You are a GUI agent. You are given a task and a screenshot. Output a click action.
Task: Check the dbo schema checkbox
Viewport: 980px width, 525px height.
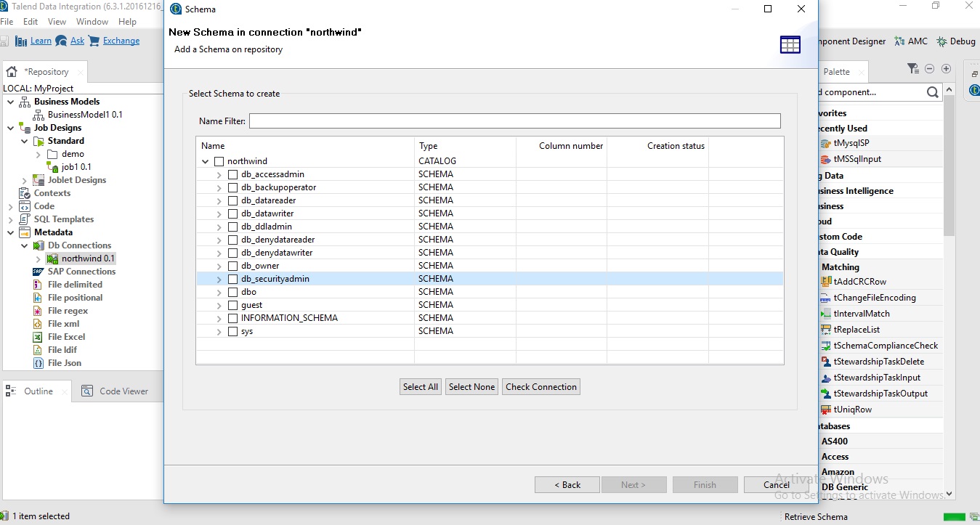(x=232, y=292)
